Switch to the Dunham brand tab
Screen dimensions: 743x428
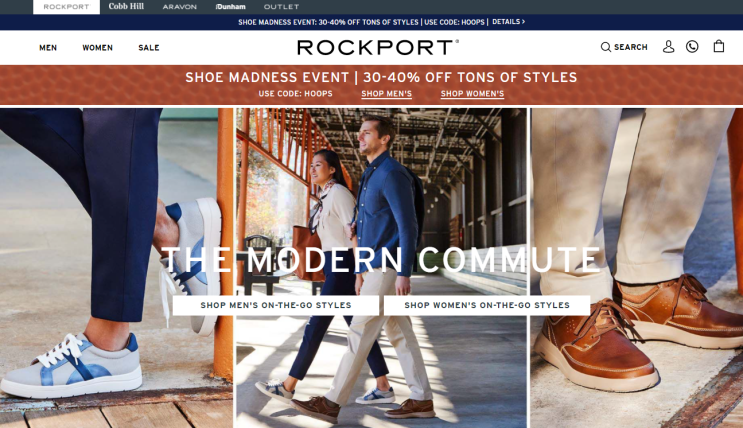pos(230,7)
